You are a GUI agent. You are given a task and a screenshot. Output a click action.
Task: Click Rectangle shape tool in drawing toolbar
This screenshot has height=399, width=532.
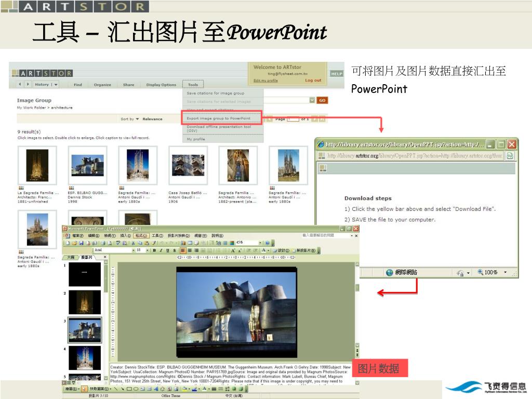point(129,389)
